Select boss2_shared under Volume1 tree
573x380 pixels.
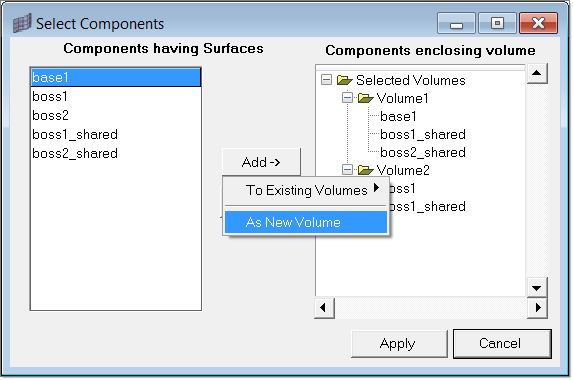tap(423, 152)
